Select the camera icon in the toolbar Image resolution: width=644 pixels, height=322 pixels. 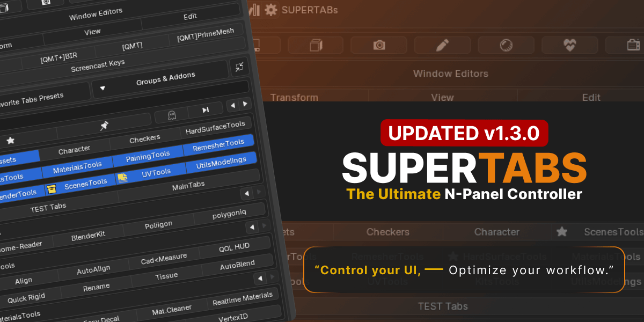380,45
